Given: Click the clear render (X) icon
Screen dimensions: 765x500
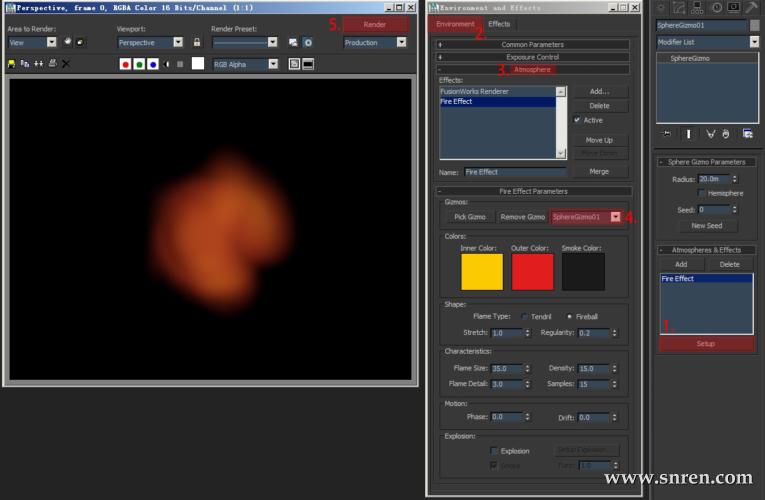Looking at the screenshot, I should click(x=65, y=64).
